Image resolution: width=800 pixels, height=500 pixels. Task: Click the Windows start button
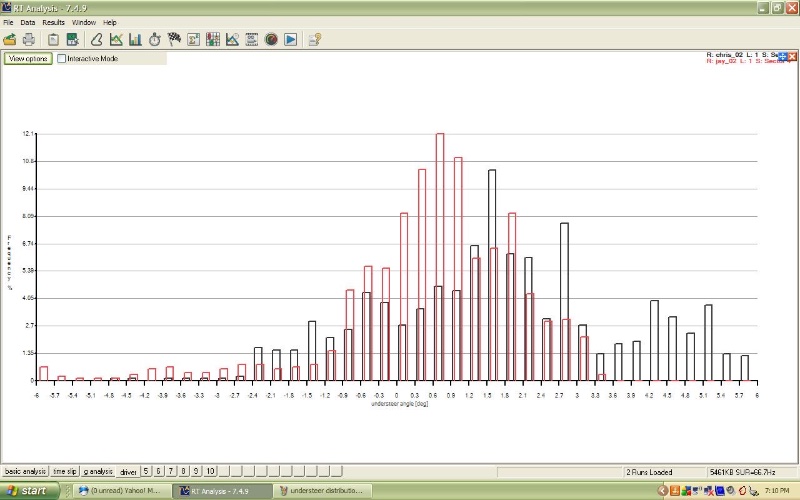(27, 491)
